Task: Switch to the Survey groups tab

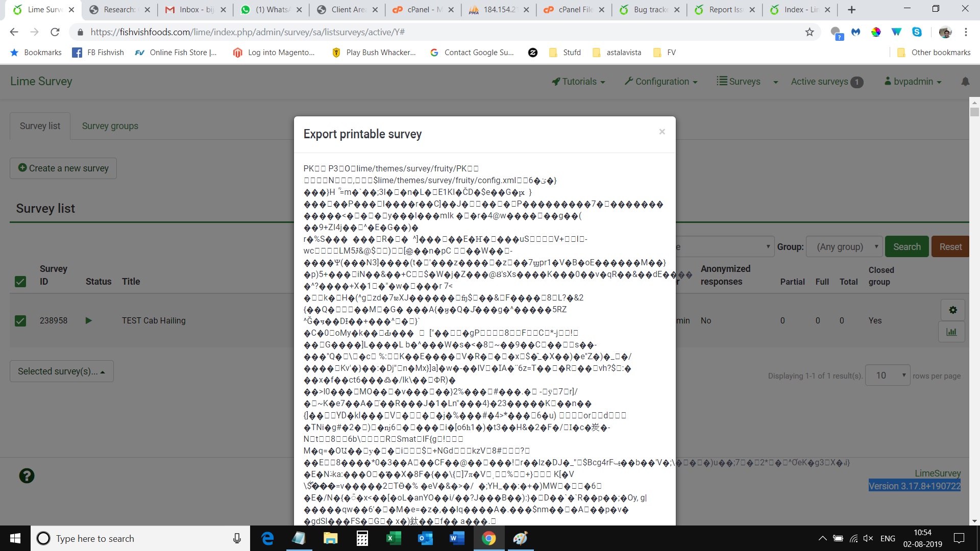Action: point(110,126)
